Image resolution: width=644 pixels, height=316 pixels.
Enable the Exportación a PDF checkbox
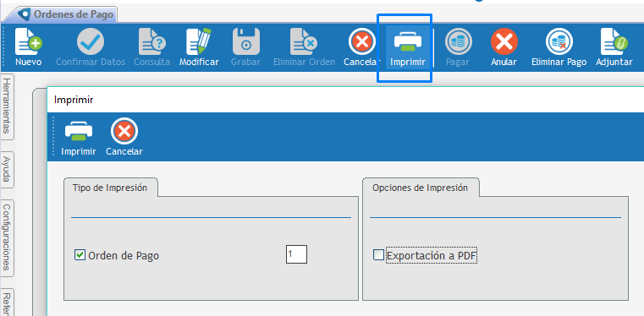point(378,255)
